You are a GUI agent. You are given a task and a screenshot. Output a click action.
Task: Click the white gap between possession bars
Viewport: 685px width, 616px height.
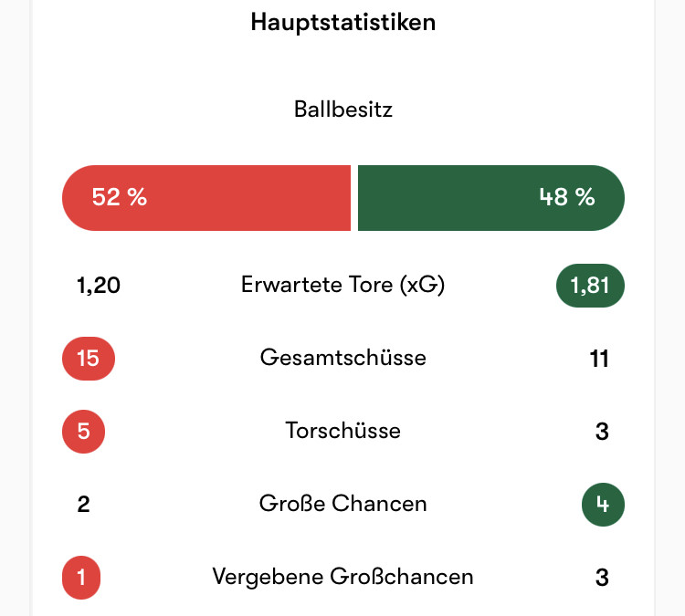(x=354, y=198)
